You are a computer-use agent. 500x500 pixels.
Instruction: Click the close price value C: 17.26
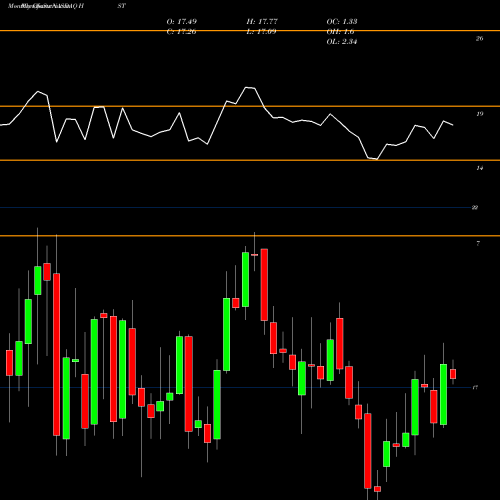tap(182, 32)
